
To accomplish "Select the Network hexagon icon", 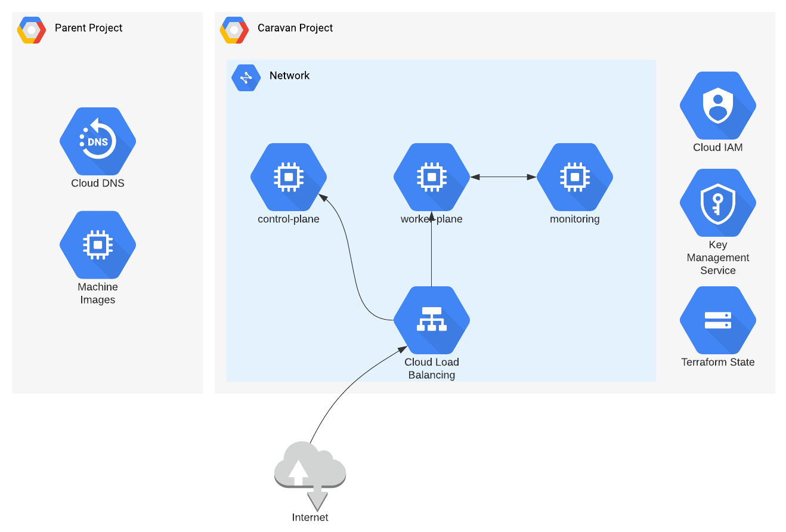I will 246,78.
